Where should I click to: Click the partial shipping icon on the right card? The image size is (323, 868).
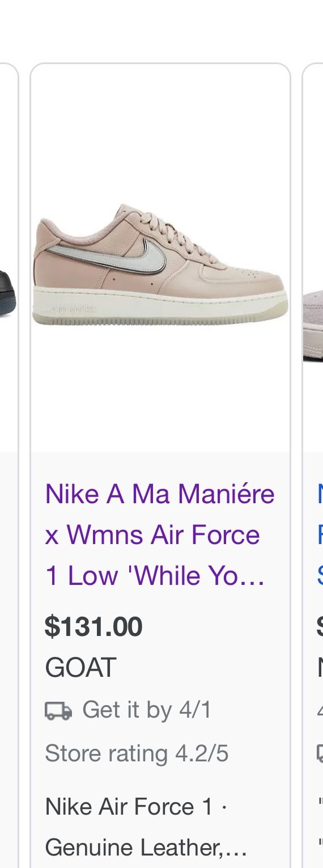[x=320, y=754]
